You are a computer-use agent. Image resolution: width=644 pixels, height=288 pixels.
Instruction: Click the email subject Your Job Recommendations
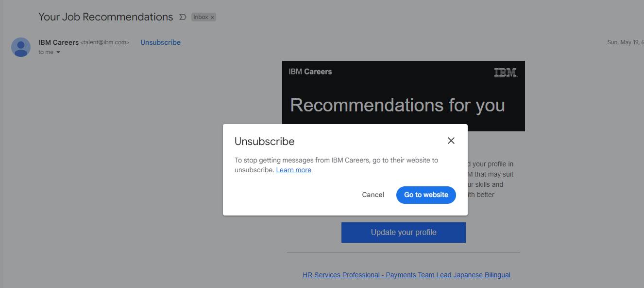[106, 17]
